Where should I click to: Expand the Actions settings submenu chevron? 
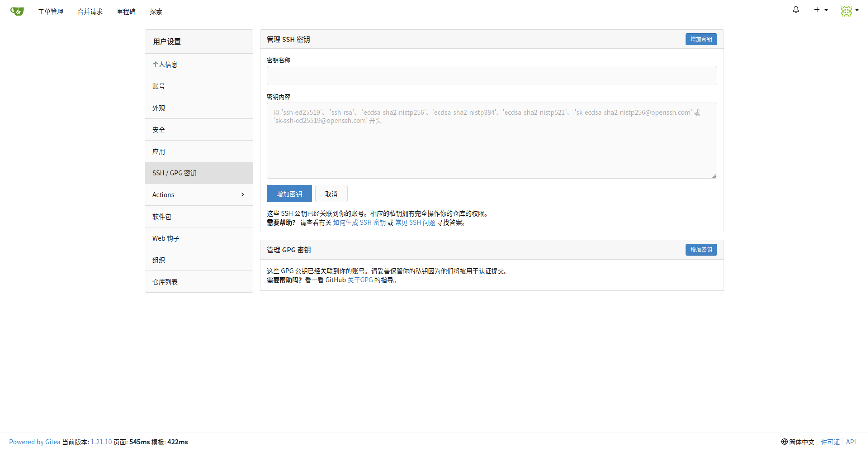tap(243, 195)
